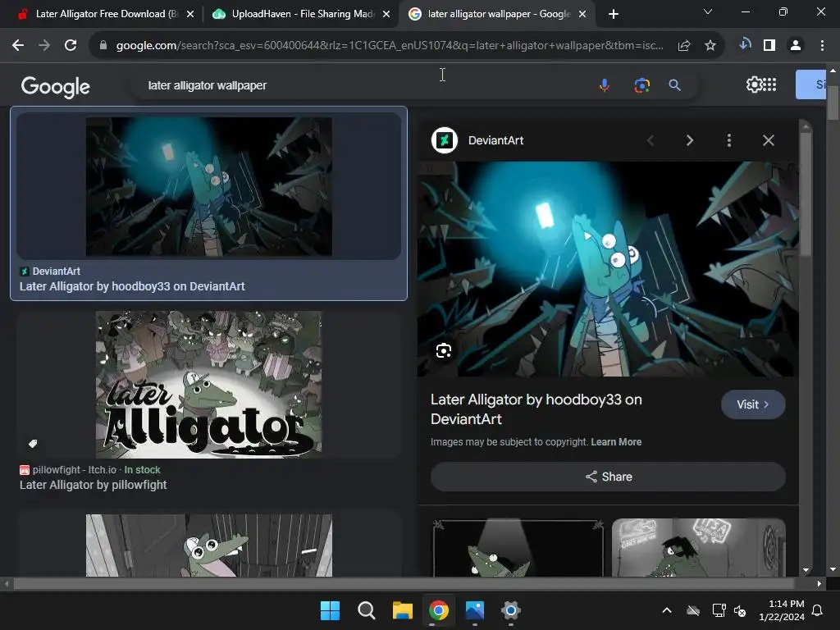Click the later alligator wallpaper search box

click(364, 85)
